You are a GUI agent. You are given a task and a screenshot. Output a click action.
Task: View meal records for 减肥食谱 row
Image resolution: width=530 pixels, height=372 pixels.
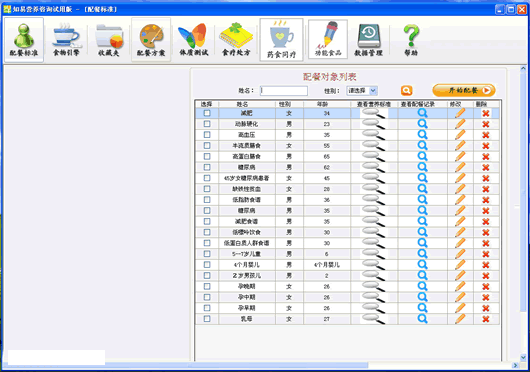click(422, 221)
